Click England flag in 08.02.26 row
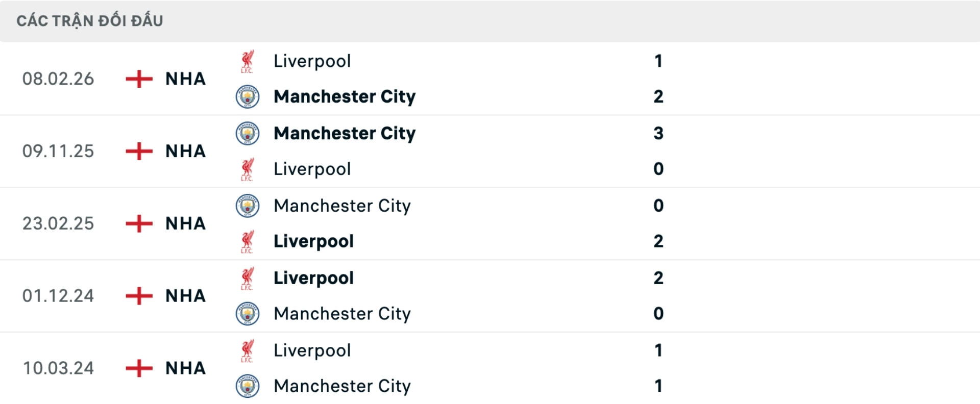 (139, 79)
